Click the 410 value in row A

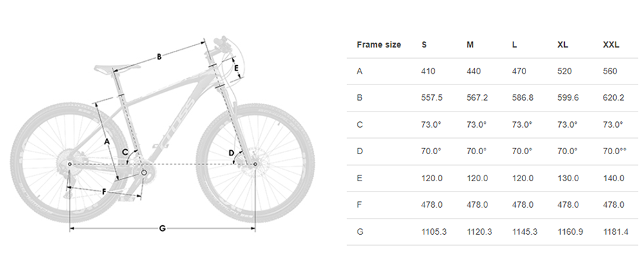tap(428, 71)
